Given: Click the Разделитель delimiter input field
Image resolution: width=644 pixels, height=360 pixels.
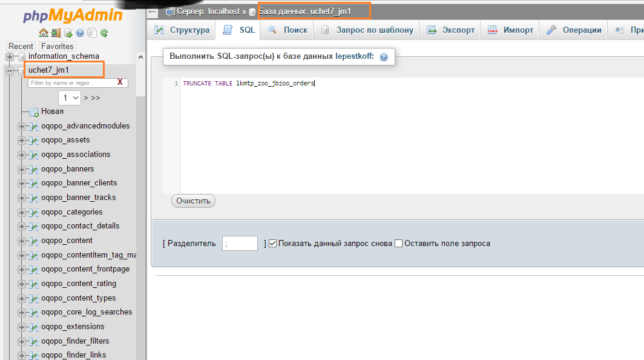Looking at the screenshot, I should [x=240, y=244].
